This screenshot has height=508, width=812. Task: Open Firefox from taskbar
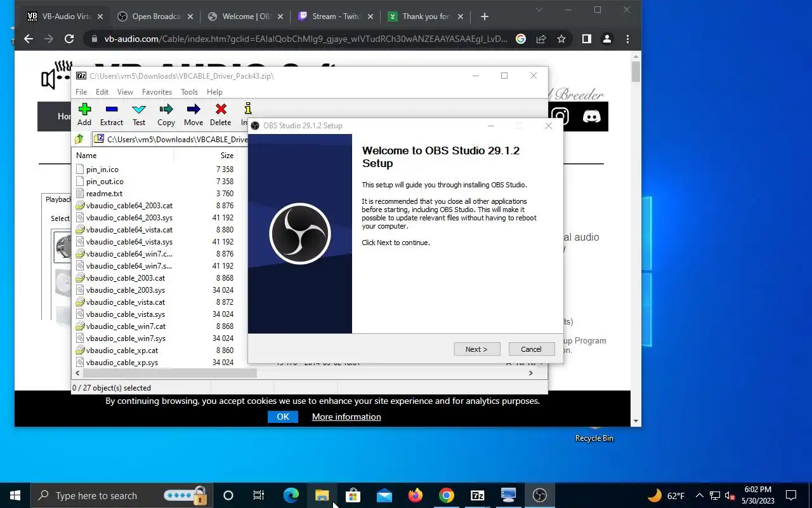pyautogui.click(x=415, y=495)
